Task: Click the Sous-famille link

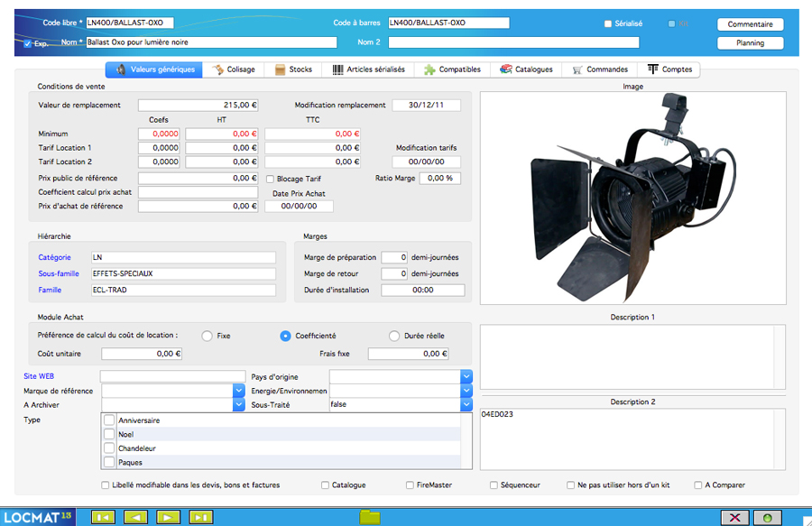Action: point(59,274)
